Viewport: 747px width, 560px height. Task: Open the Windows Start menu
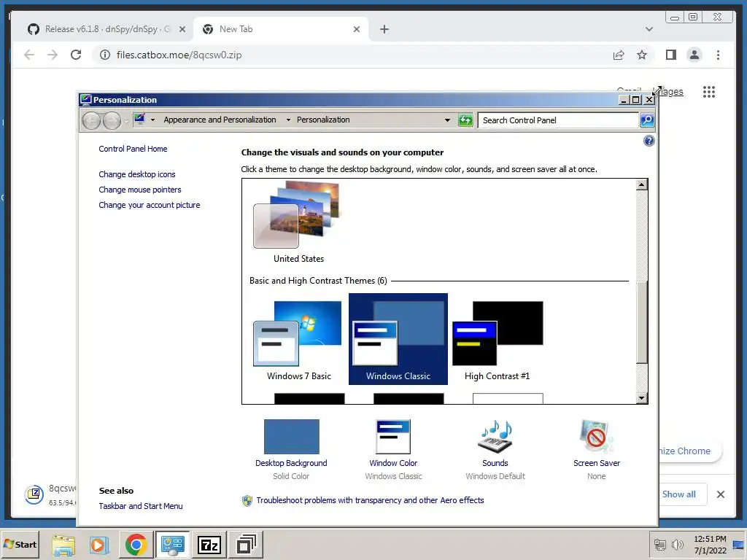(x=20, y=544)
